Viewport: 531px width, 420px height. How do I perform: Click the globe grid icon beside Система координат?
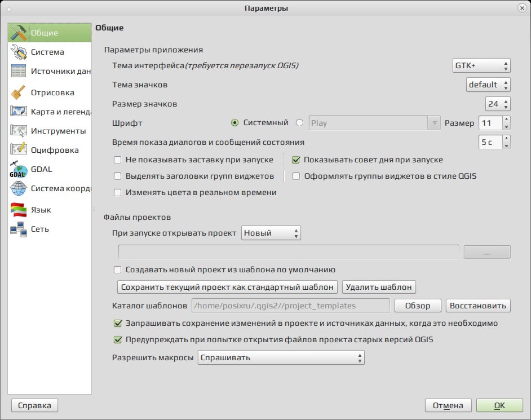[x=19, y=188]
